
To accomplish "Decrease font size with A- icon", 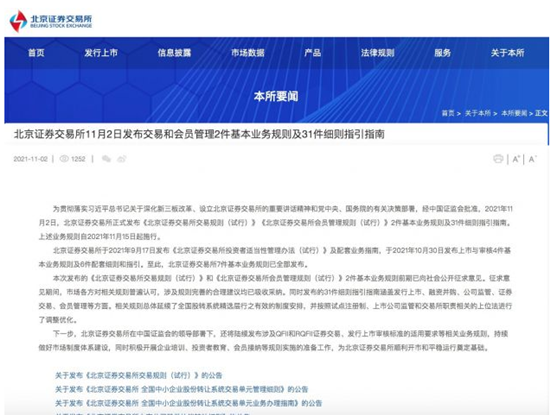I will (x=532, y=159).
